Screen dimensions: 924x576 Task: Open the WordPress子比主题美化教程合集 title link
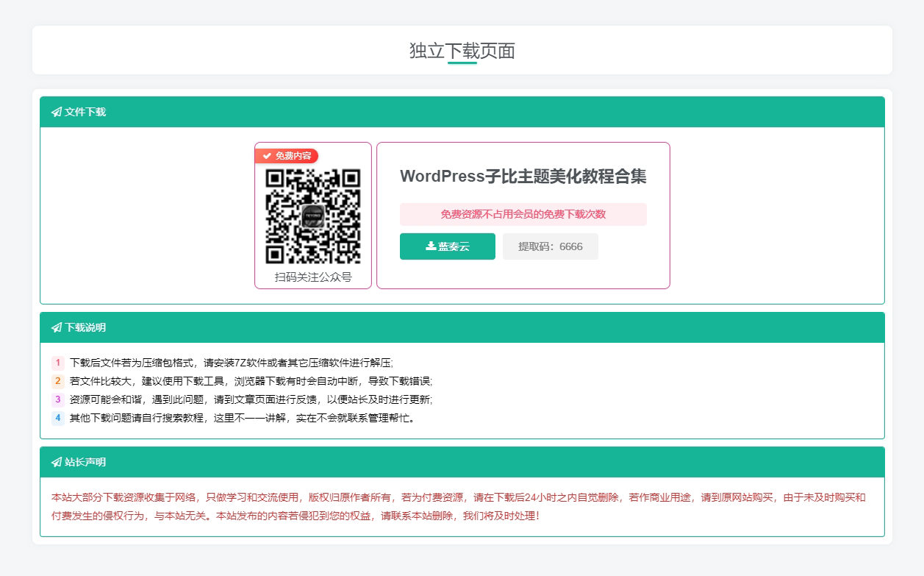pos(523,177)
